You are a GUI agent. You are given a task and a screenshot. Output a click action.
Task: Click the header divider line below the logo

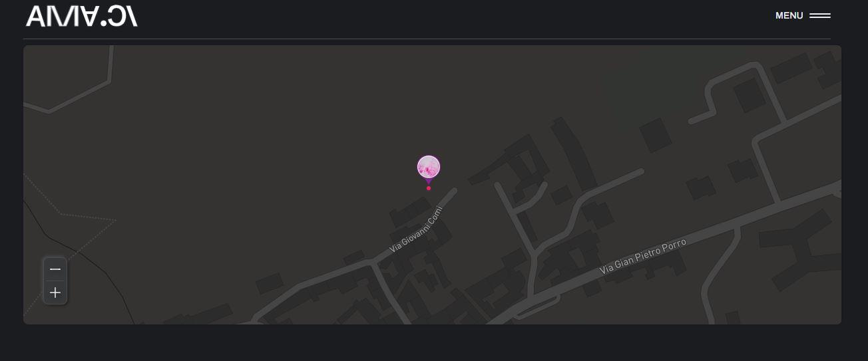[427, 39]
